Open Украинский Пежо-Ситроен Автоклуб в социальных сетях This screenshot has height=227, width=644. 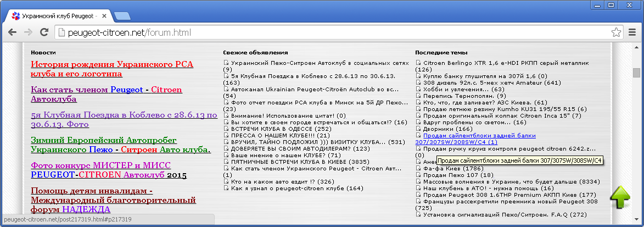click(x=320, y=63)
